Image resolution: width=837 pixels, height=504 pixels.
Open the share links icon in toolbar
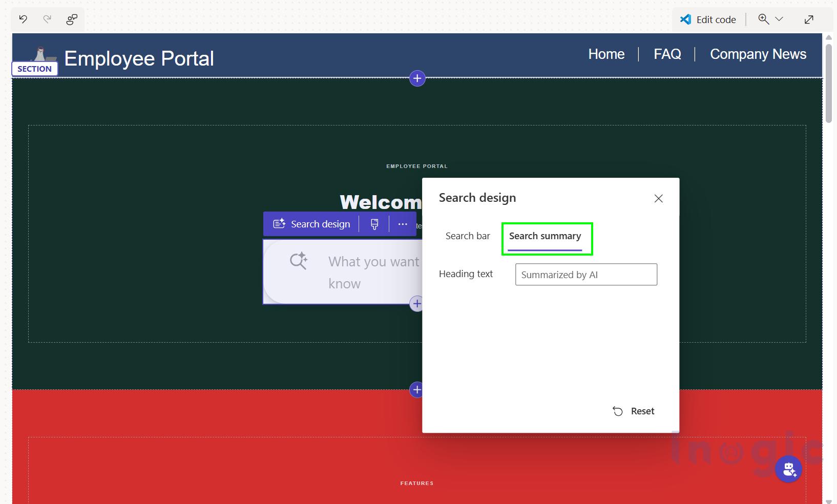click(72, 19)
